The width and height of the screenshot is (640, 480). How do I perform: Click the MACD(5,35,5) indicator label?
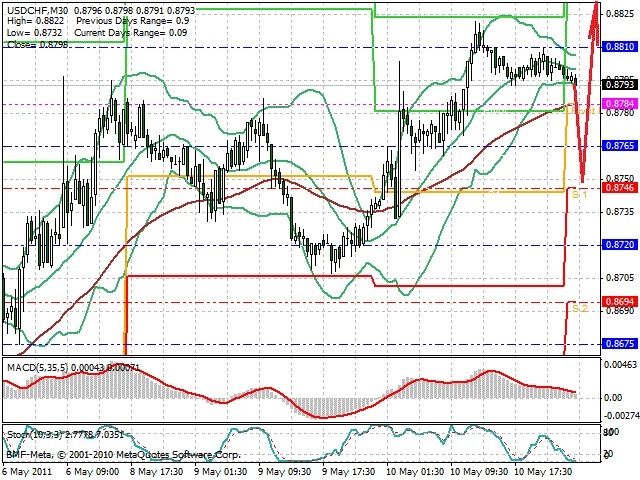click(x=38, y=367)
